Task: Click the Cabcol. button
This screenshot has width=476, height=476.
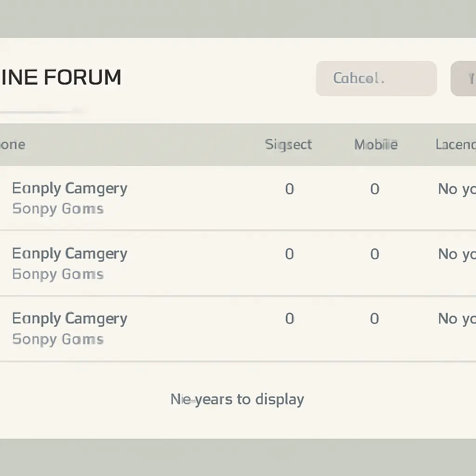Action: coord(376,79)
